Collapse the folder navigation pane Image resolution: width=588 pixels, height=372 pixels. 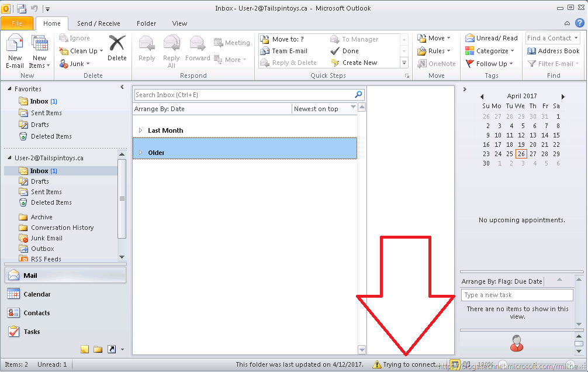122,88
